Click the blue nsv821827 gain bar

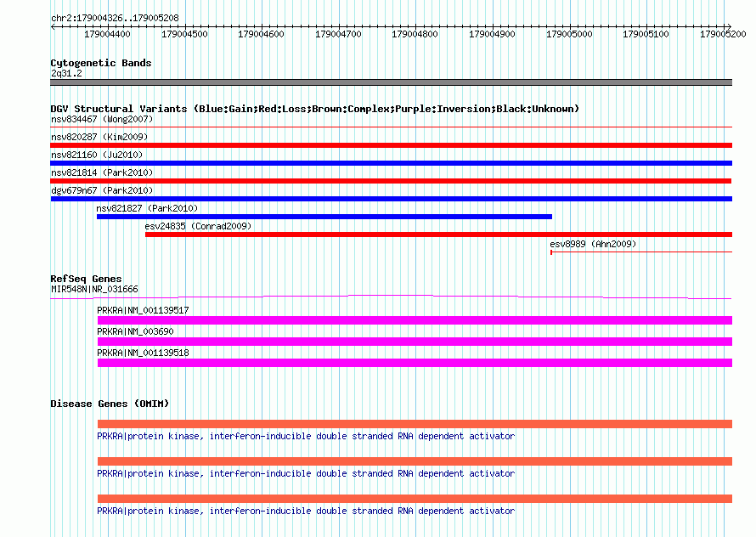tap(324, 217)
